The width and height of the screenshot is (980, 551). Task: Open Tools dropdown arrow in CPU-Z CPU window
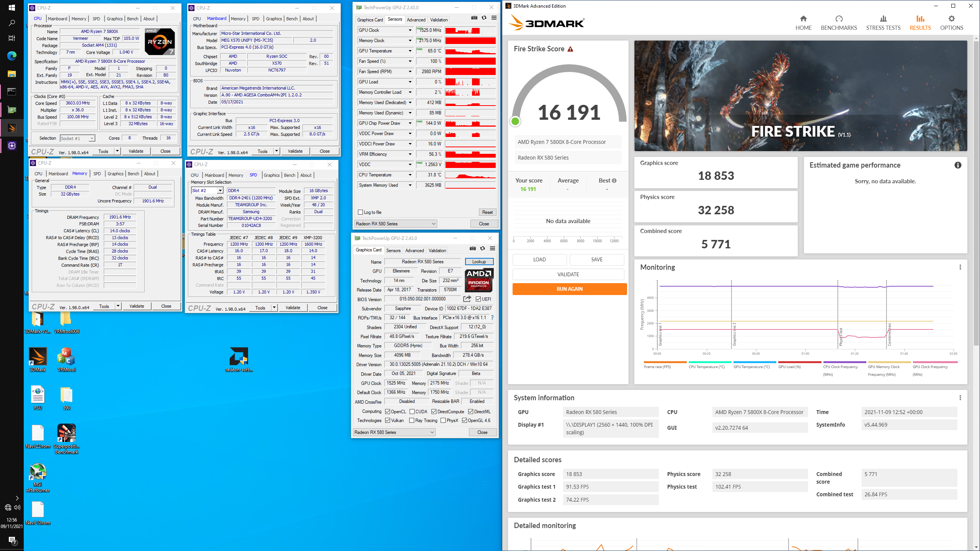(x=117, y=151)
